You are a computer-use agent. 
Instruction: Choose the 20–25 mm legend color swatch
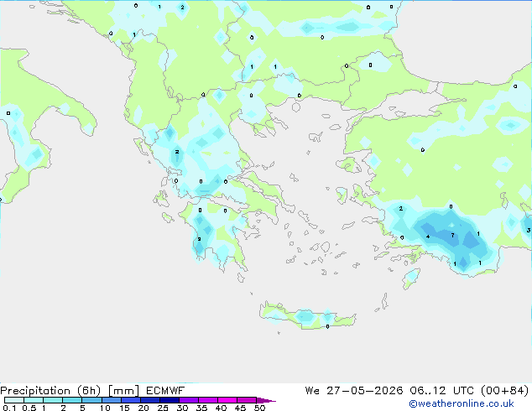tap(149, 400)
